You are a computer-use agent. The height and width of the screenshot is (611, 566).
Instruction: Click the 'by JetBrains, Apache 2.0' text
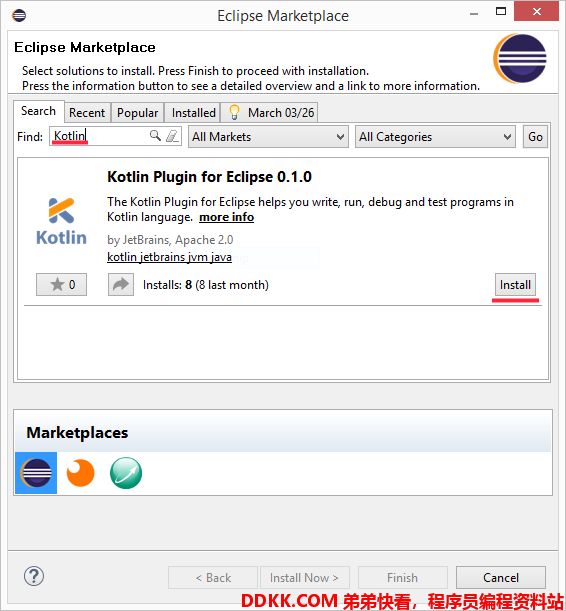coord(170,240)
